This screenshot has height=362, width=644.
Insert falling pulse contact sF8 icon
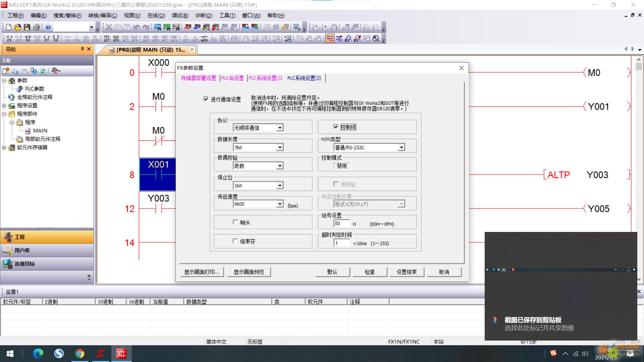(116, 39)
